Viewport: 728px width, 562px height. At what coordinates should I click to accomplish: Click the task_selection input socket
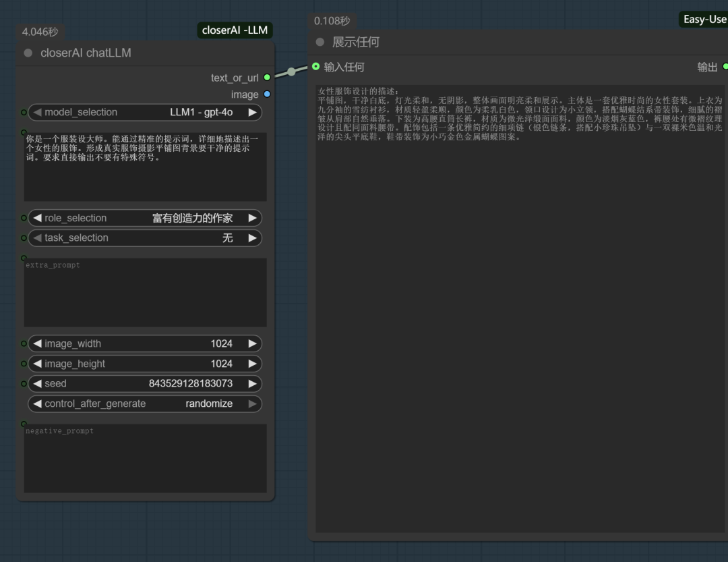(x=24, y=238)
